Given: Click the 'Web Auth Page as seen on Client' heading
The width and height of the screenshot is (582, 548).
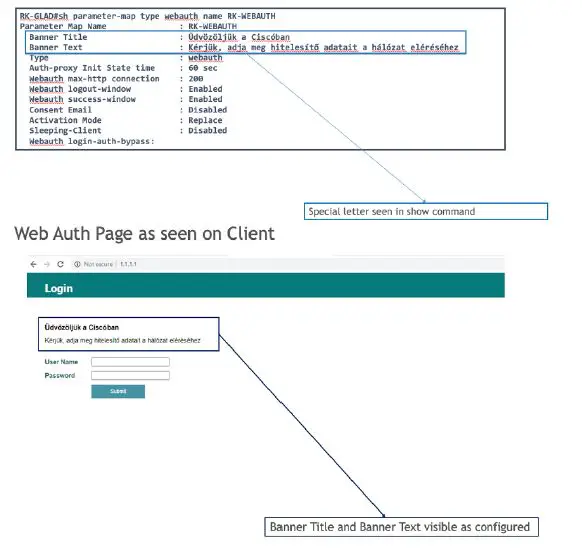Looking at the screenshot, I should 144,234.
